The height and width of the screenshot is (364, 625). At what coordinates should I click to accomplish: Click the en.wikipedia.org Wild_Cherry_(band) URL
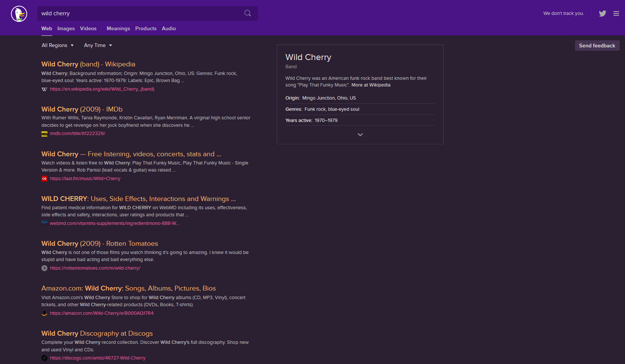[102, 89]
